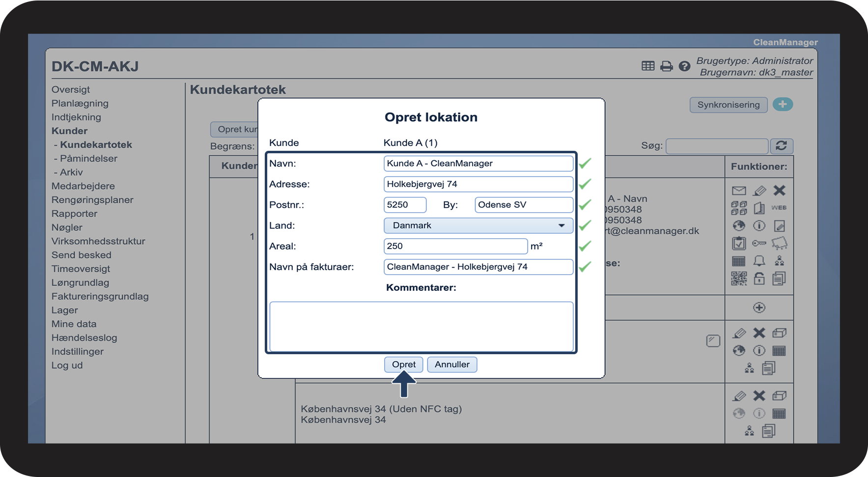Click the open padlock icon
This screenshot has height=477, width=868.
tap(759, 279)
